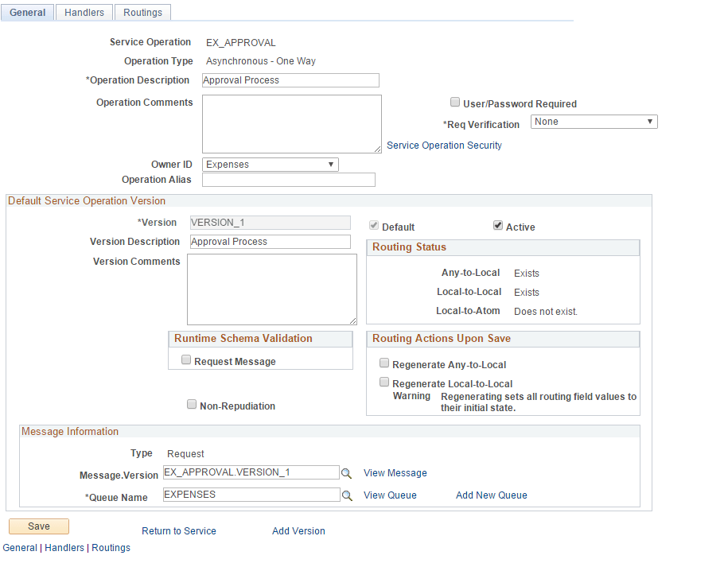Click the Version Description field

point(271,242)
